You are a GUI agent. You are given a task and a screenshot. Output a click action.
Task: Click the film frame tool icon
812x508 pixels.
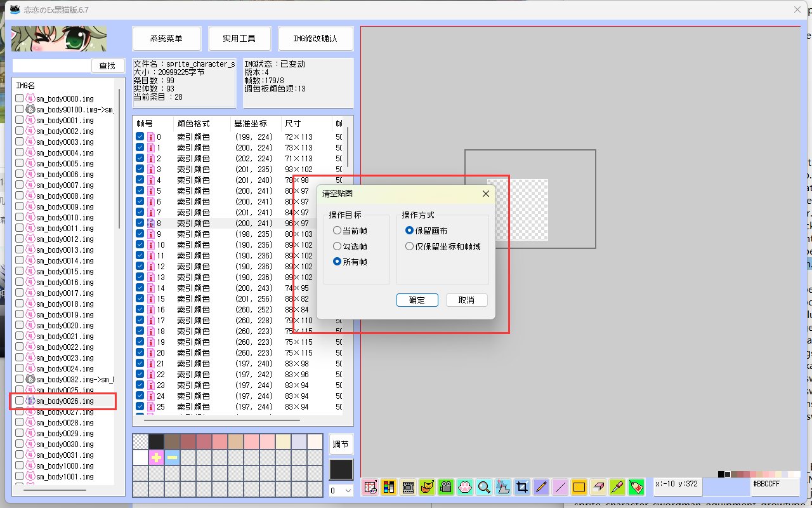coord(408,487)
